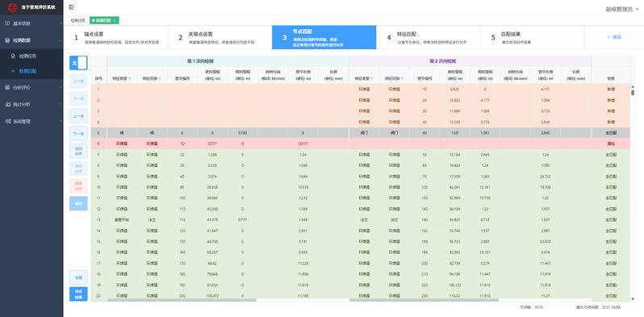Go to step 4 特征匹配

point(429,37)
